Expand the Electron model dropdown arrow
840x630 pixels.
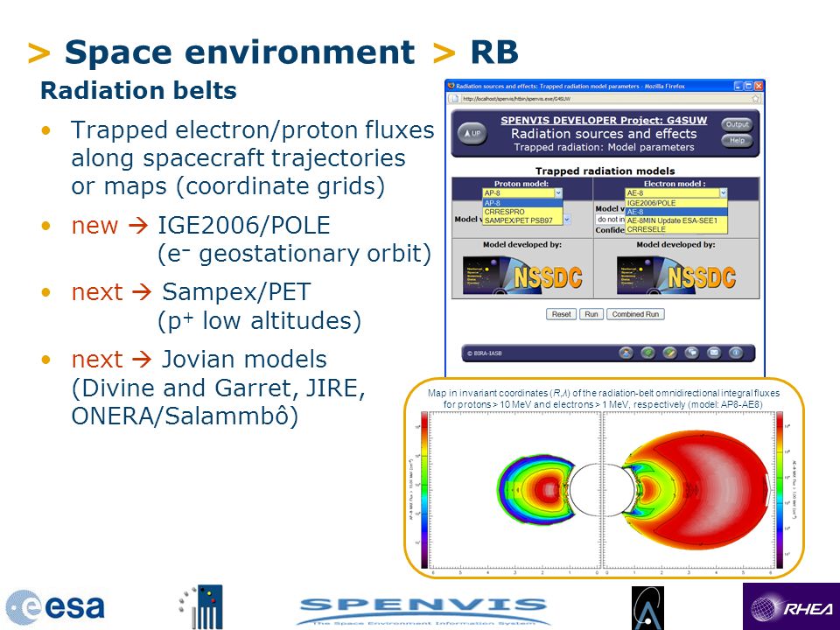[724, 192]
